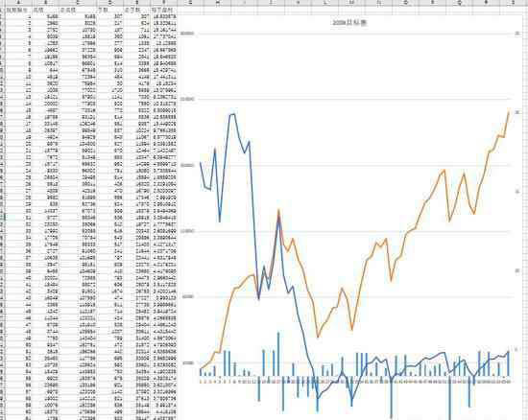
Task: Select column C header
Action: [78, 3]
